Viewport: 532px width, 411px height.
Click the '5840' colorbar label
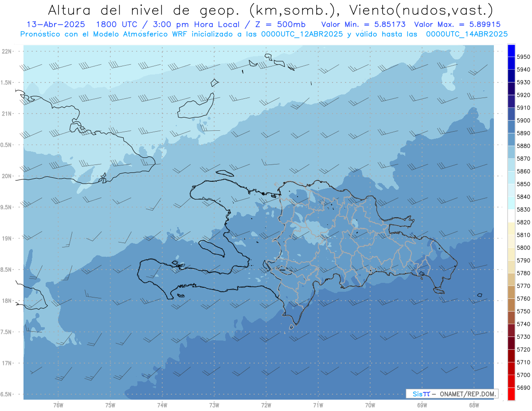coord(524,196)
